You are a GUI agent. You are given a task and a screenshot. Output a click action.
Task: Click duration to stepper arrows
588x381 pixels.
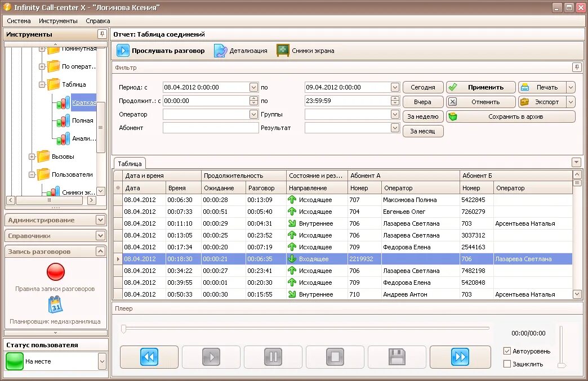point(395,101)
